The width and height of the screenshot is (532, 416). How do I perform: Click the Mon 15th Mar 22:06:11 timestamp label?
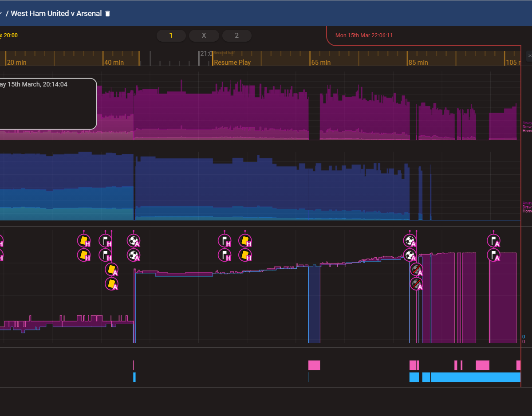364,35
